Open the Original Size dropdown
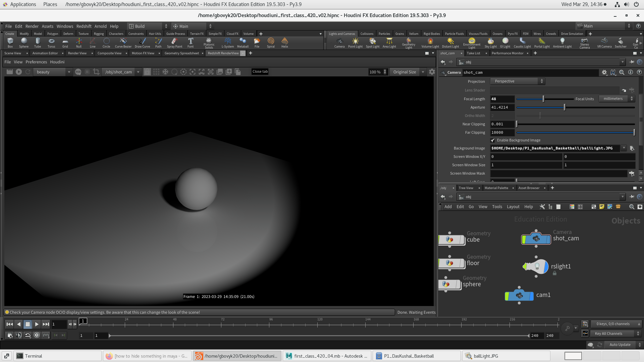 tap(408, 72)
